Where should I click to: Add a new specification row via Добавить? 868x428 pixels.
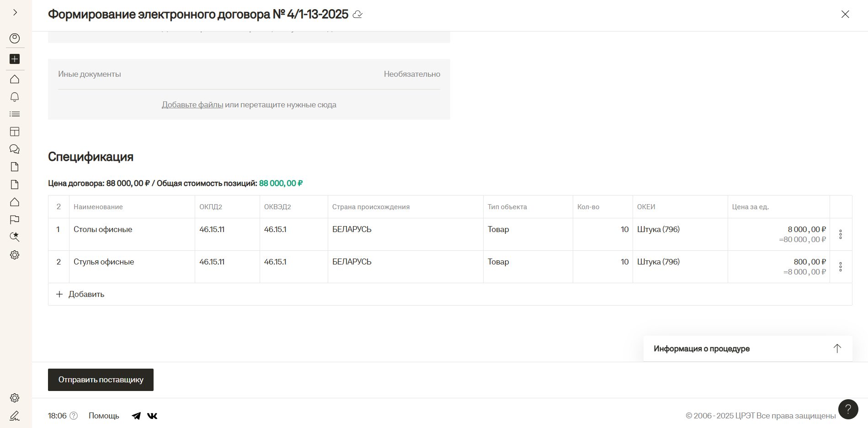pos(80,294)
